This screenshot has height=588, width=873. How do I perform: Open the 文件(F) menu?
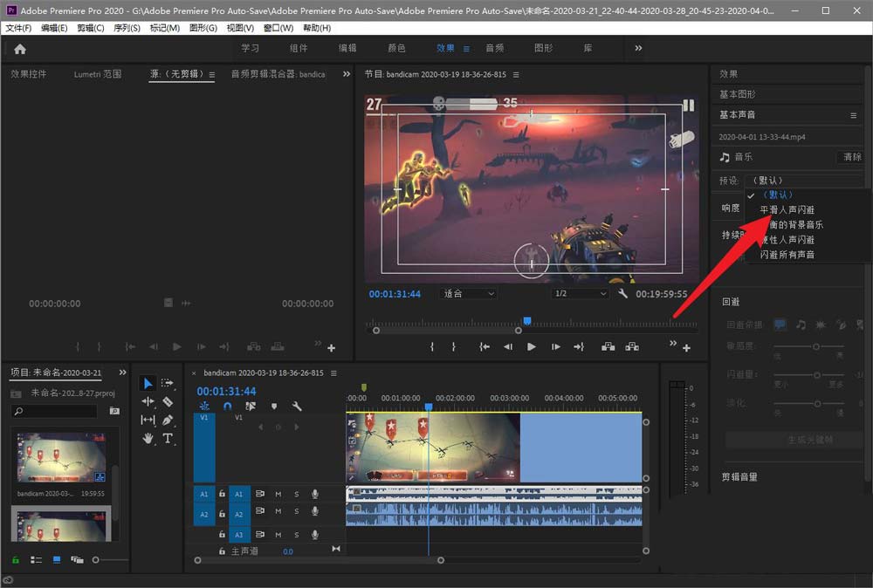coord(18,28)
